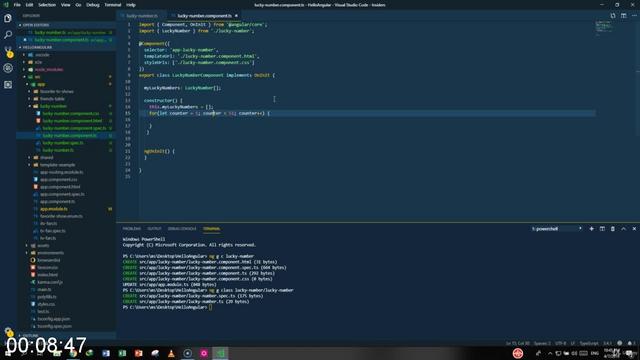Open the Extensions view in the activity bar
Screen dimensions: 640x360
pos(8,84)
